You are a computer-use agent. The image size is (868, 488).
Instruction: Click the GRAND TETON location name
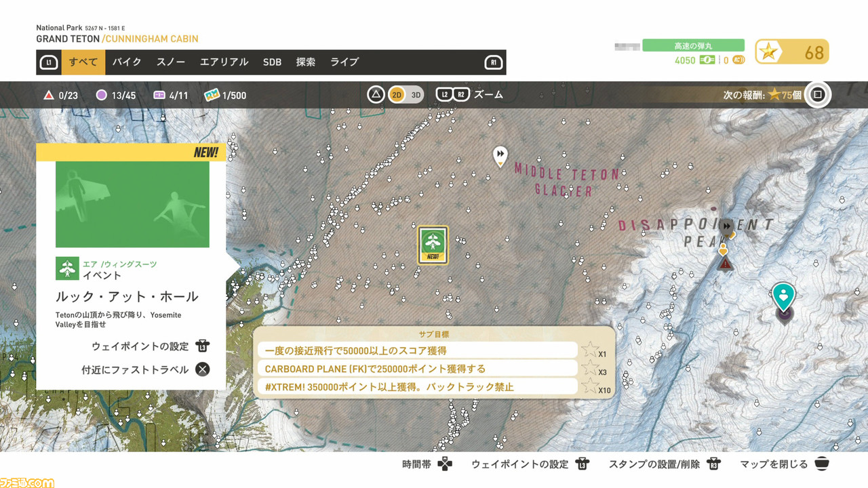coord(68,39)
